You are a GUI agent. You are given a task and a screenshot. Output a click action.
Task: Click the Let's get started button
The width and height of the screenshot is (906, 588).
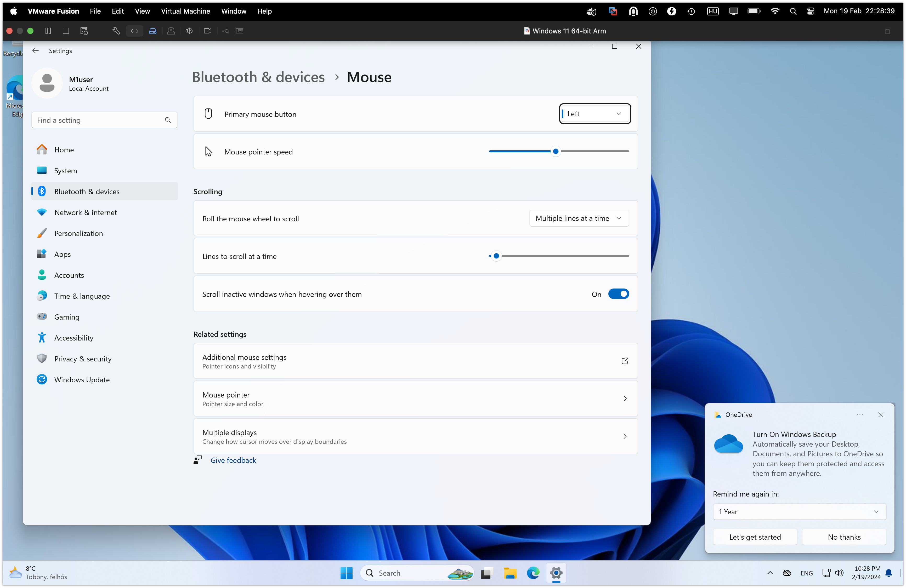(755, 537)
